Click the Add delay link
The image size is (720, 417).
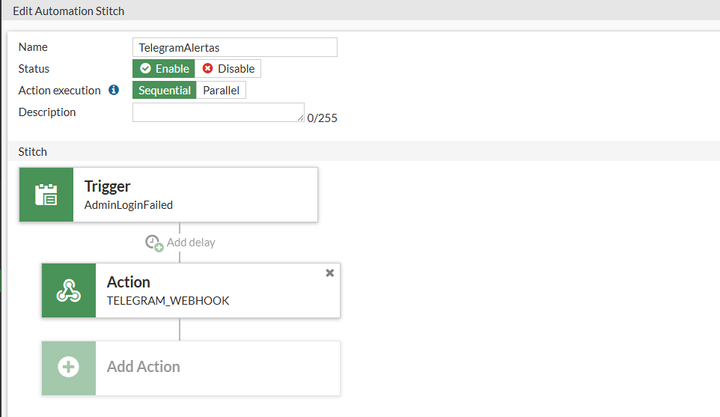[x=191, y=242]
